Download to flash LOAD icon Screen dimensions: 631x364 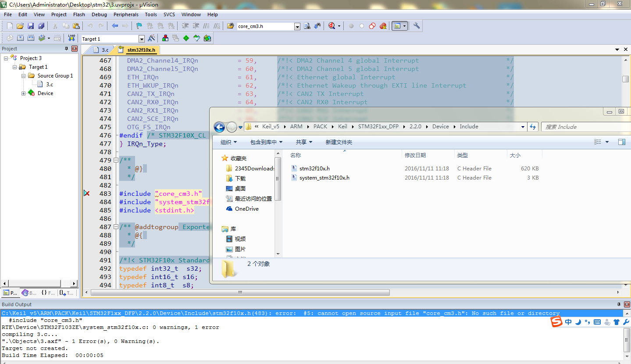pyautogui.click(x=71, y=38)
